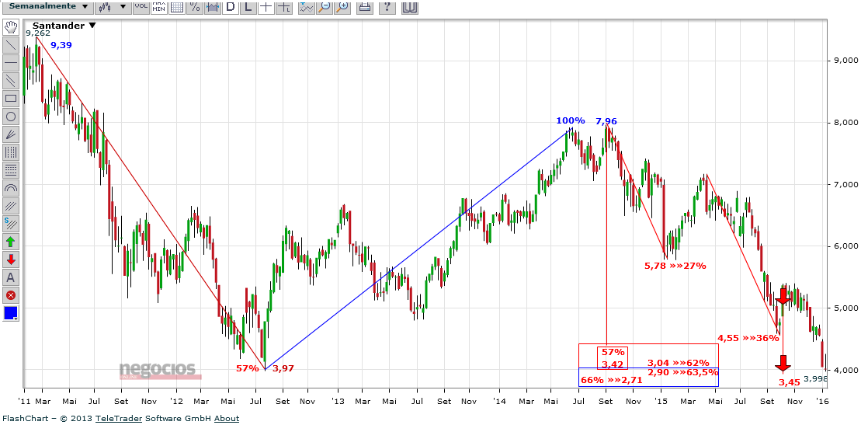Click the '13 year axis label

pos(339,401)
